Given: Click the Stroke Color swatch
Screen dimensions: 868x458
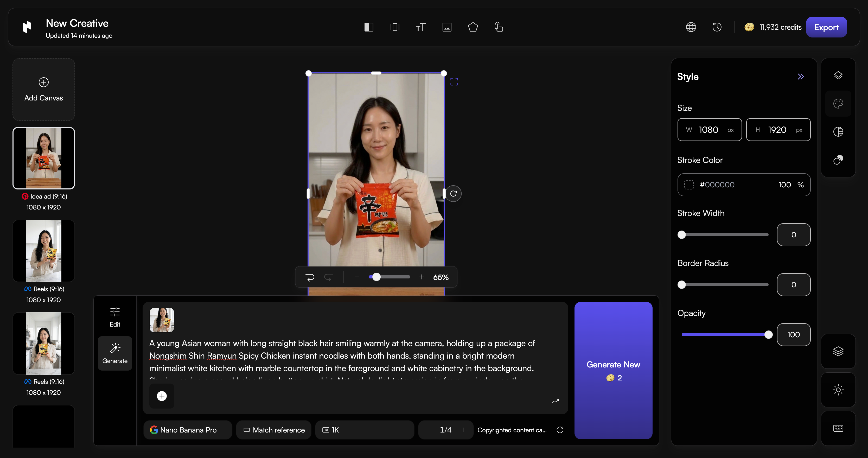Looking at the screenshot, I should tap(689, 185).
